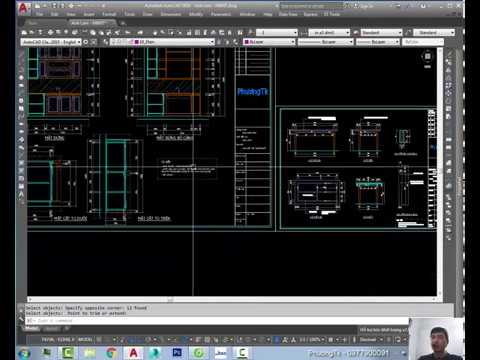This screenshot has height=360, width=480.
Task: Click the search help input box
Action: point(310,6)
